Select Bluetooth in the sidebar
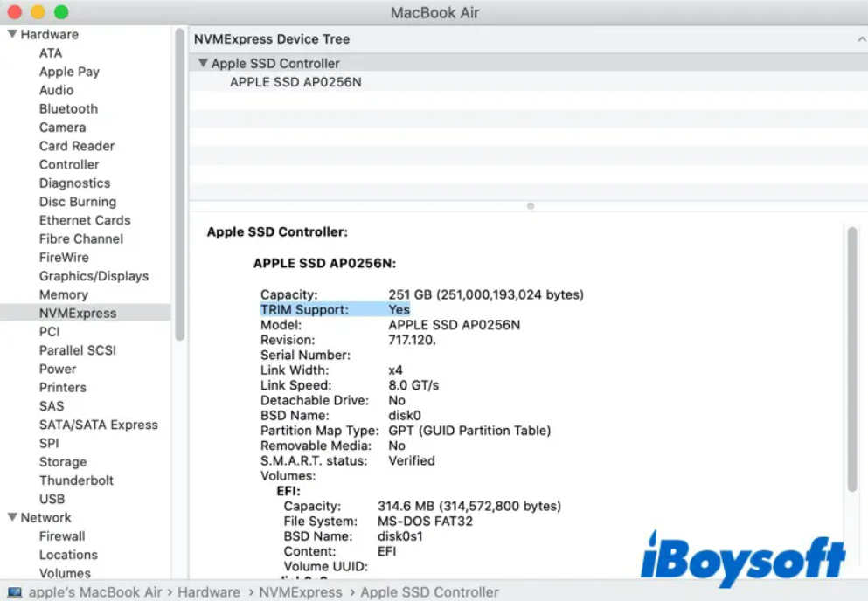The height and width of the screenshot is (601, 868). [68, 109]
